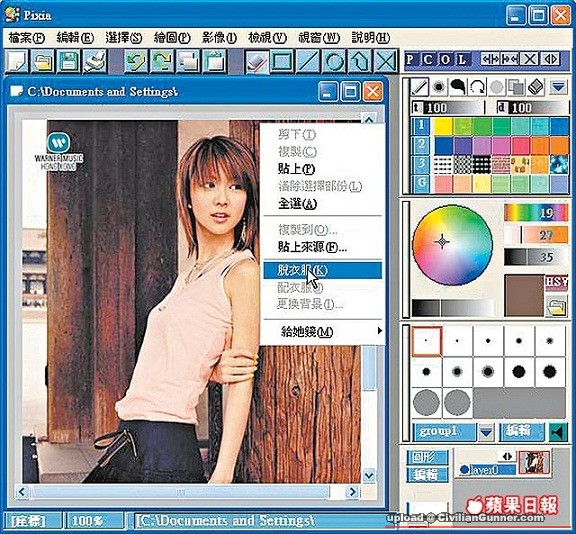Toggle the P panel button
576x534 pixels.
tap(411, 59)
